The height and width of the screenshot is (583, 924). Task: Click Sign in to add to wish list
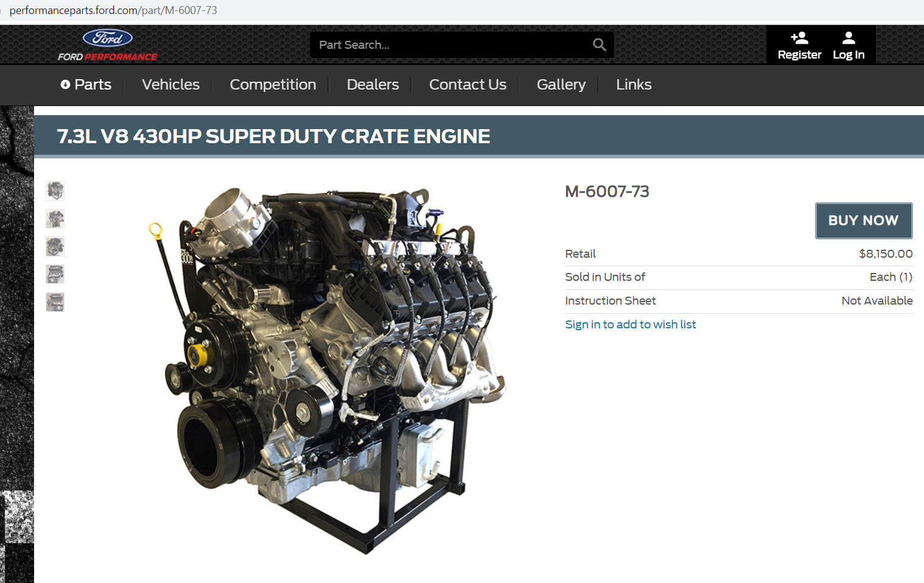pos(630,325)
